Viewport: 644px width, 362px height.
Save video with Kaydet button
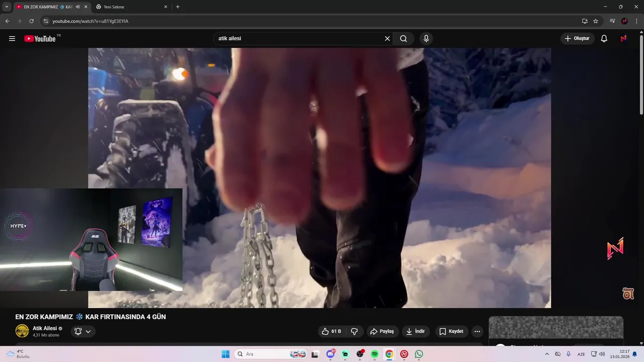(x=451, y=331)
